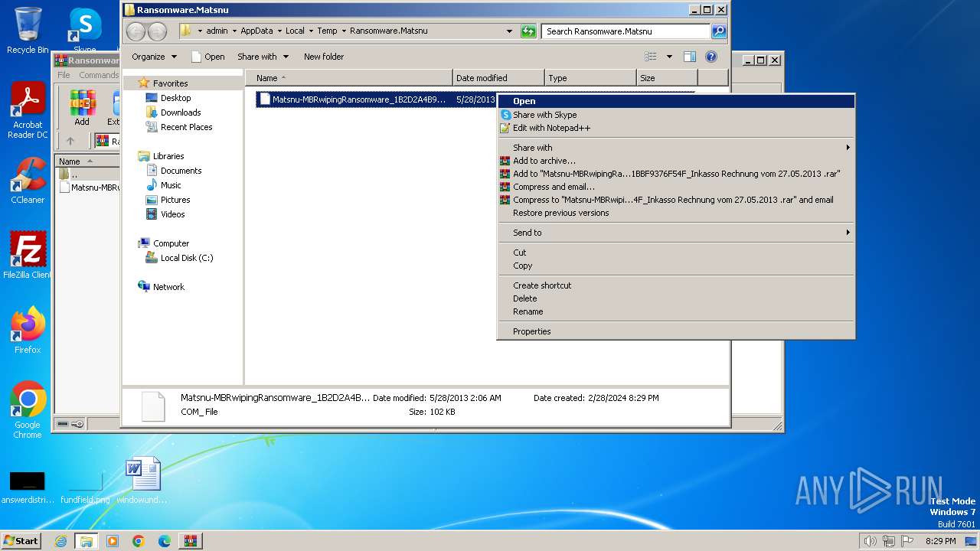Image resolution: width=980 pixels, height=551 pixels.
Task: Select the Word document icon on desktop
Action: (x=142, y=479)
